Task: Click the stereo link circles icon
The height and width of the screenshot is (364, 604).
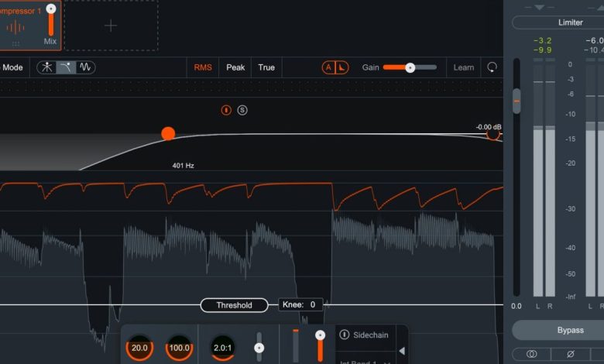Action: [x=531, y=354]
